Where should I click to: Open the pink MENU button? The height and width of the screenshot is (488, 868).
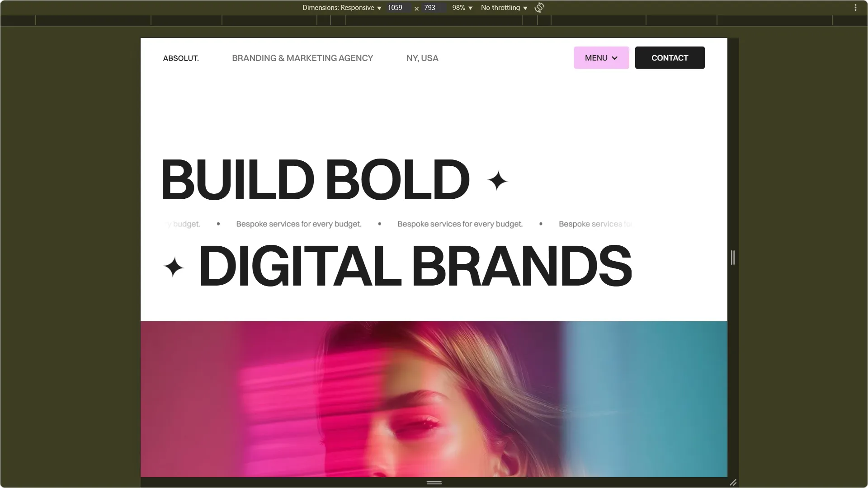[x=601, y=58]
